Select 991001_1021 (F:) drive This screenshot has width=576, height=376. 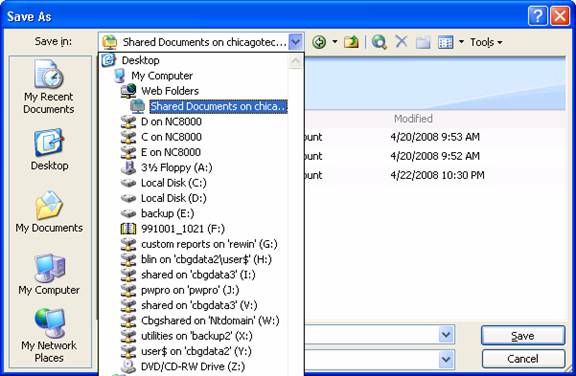183,229
